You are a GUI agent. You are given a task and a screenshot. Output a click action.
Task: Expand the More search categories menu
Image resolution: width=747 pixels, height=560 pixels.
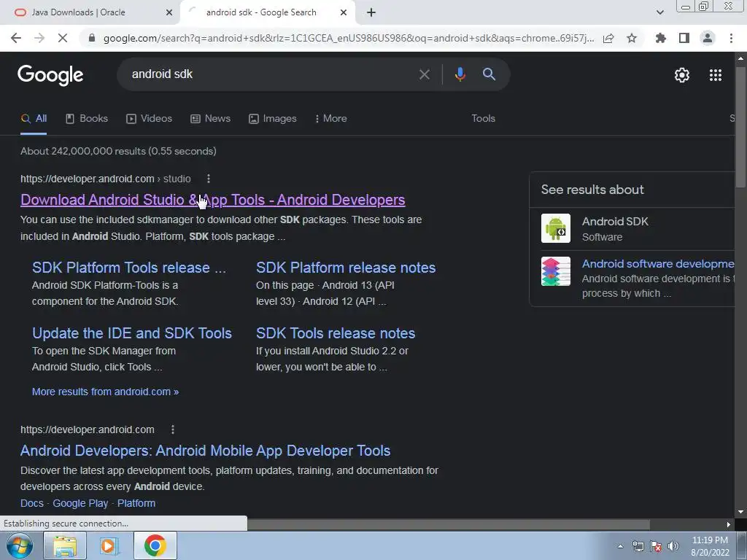pyautogui.click(x=330, y=119)
